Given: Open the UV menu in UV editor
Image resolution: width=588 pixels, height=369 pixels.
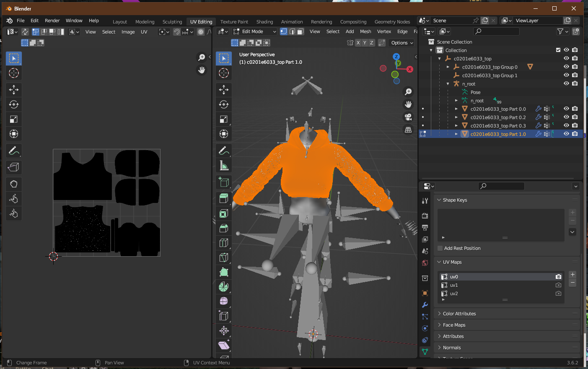Looking at the screenshot, I should 144,32.
